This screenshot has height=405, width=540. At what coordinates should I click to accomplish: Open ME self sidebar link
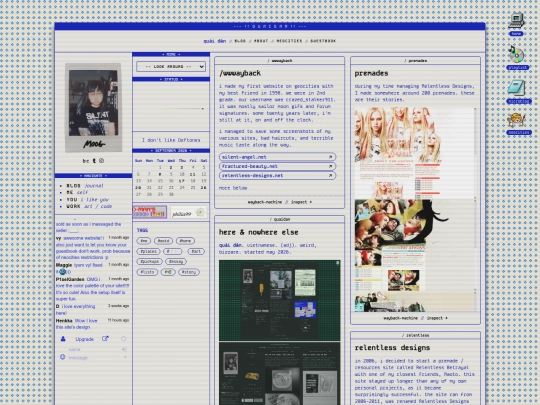[77, 193]
